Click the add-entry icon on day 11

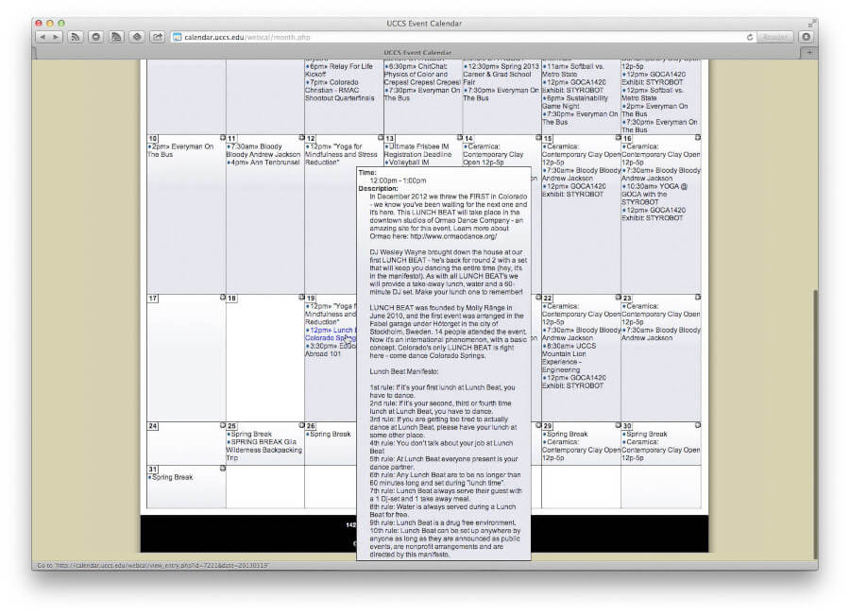[301, 138]
